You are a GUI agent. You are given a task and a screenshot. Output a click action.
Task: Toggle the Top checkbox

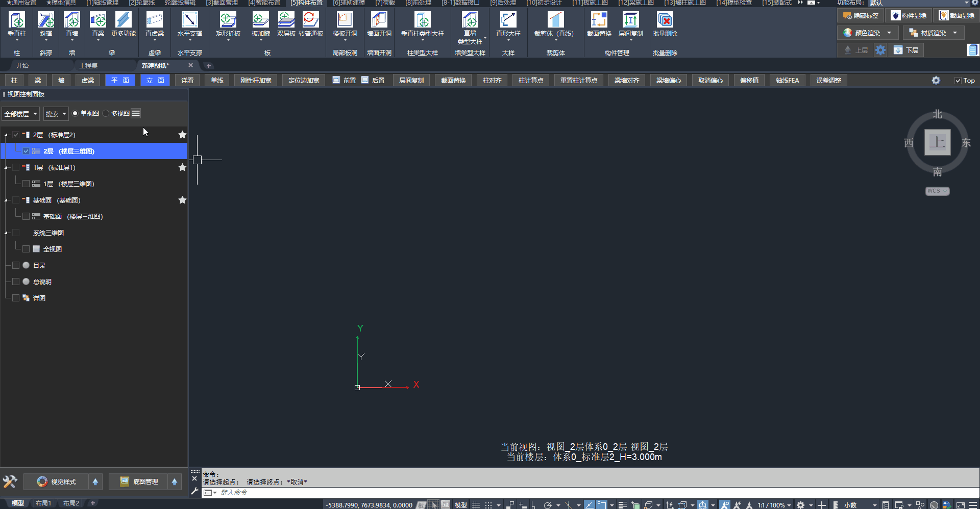click(958, 81)
